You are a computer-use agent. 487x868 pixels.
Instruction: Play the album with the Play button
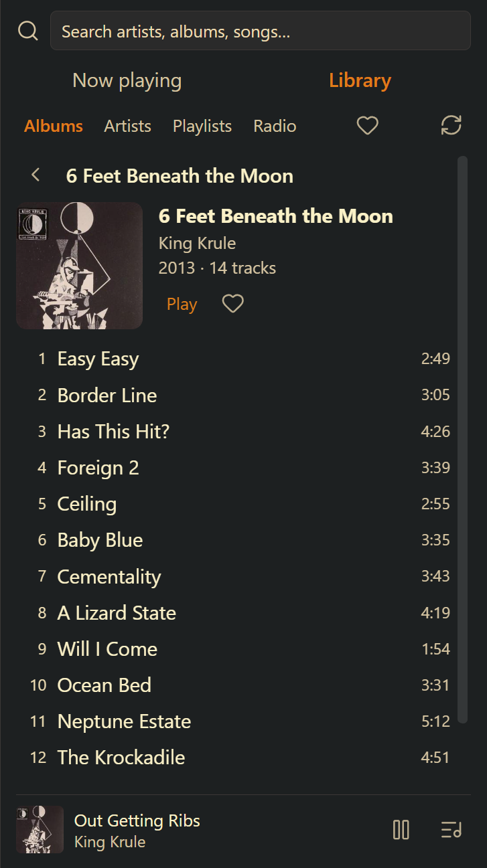[x=182, y=304]
